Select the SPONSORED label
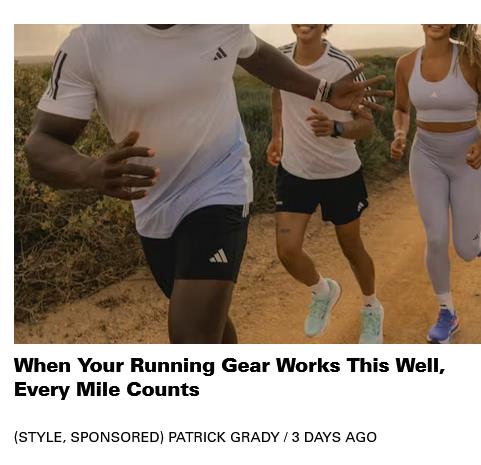The width and height of the screenshot is (481, 465). 115,437
